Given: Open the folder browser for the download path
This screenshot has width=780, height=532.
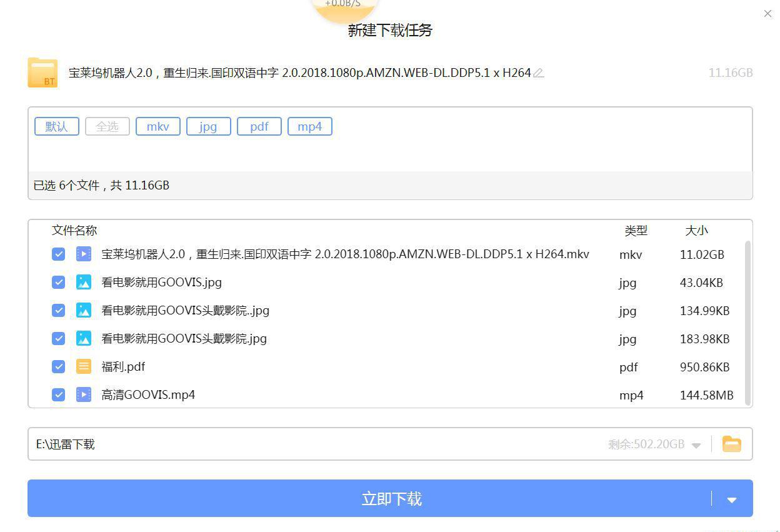Looking at the screenshot, I should point(732,444).
